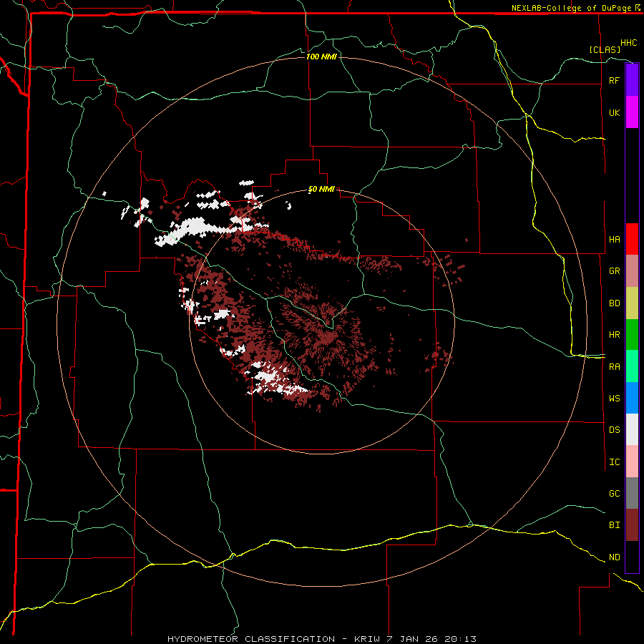Select the GR dusty pink legend swatch
Viewport: 644px width, 644px height.
632,271
